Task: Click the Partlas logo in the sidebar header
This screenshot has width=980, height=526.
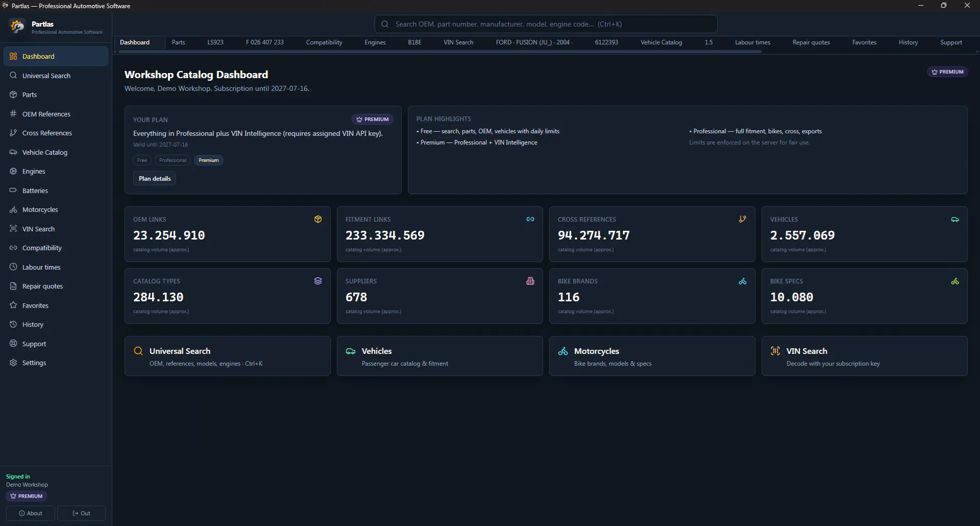Action: tap(17, 26)
